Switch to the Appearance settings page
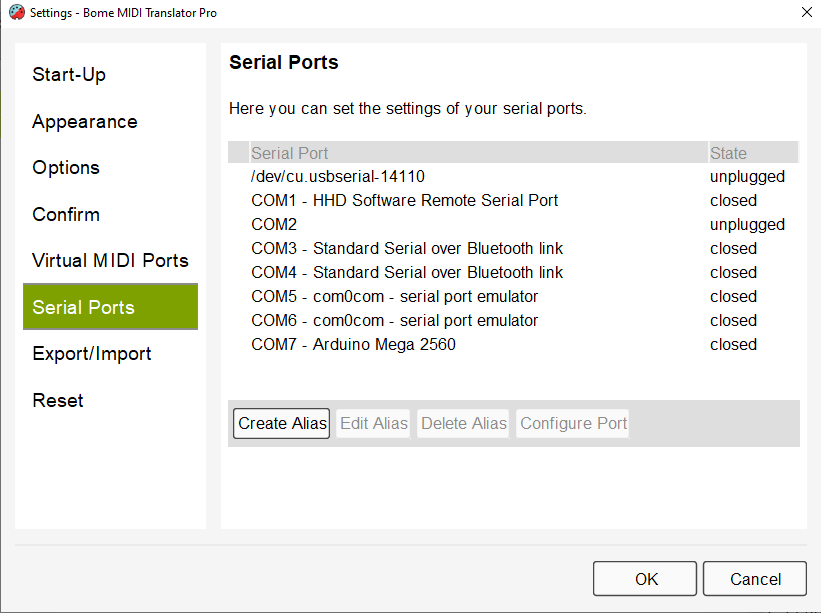 (110, 121)
